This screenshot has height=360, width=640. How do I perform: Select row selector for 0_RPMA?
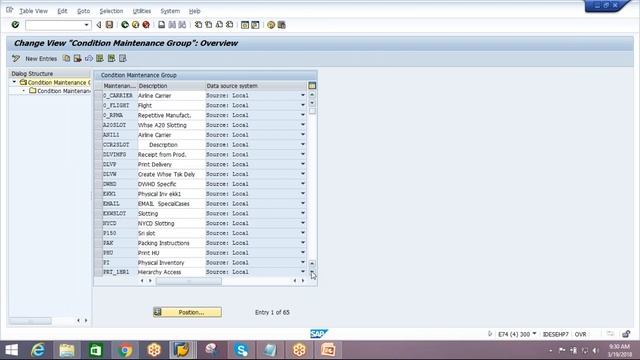(98, 115)
